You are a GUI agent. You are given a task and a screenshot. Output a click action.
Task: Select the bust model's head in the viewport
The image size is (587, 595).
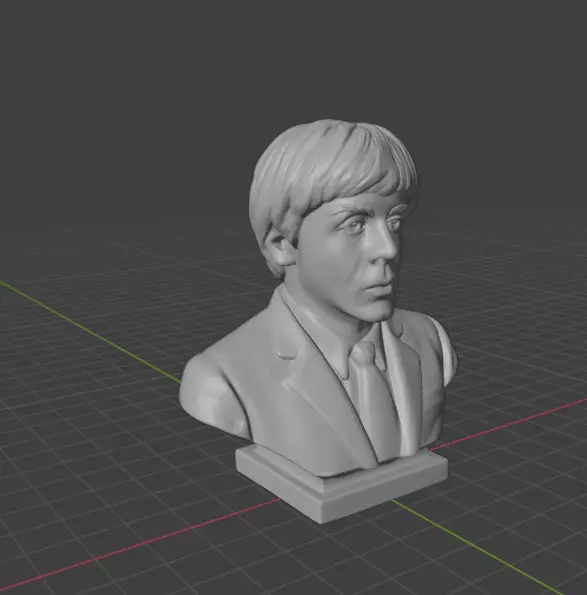pyautogui.click(x=333, y=220)
